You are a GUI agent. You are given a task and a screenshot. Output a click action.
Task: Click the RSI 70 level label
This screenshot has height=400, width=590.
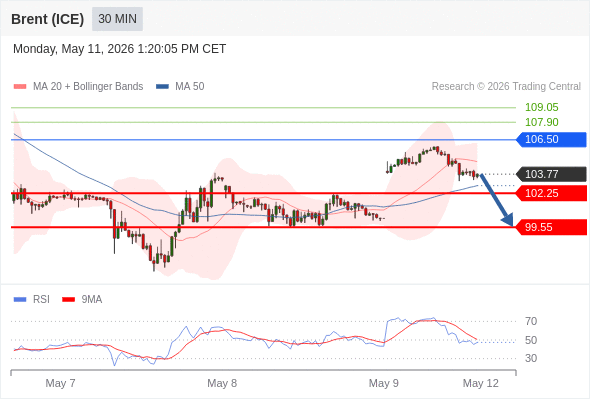point(531,321)
